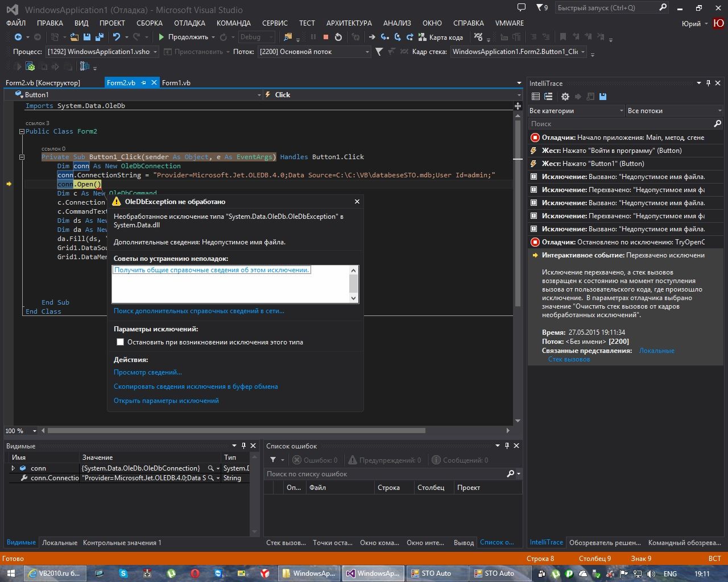Screen dimensions: 728x582
Task: Switch to Вывод tab
Action: tap(464, 543)
